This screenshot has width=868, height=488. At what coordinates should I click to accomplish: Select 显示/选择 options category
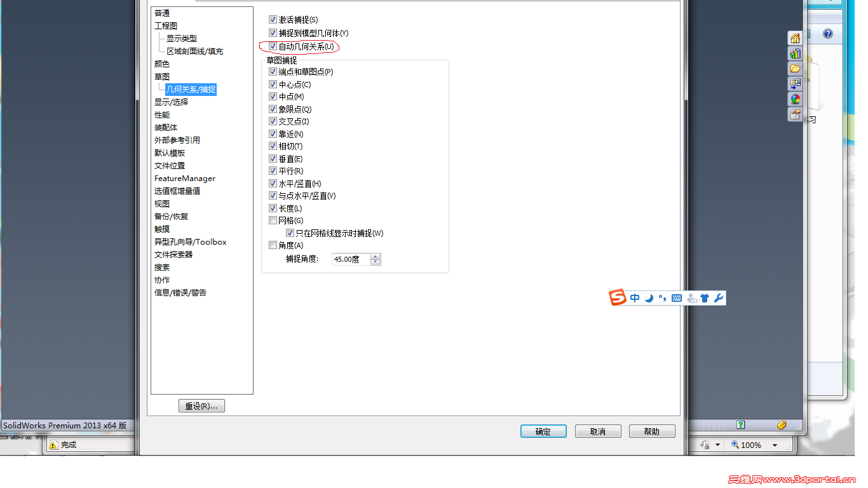pyautogui.click(x=172, y=102)
